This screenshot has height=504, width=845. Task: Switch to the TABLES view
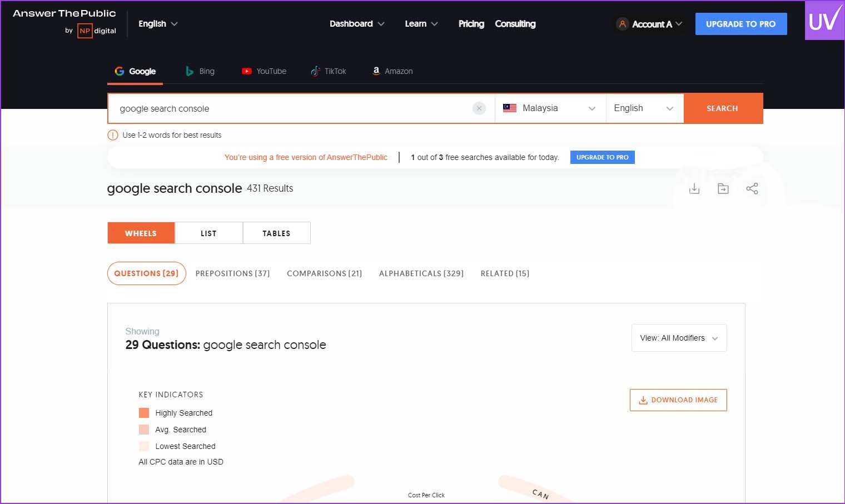(277, 233)
